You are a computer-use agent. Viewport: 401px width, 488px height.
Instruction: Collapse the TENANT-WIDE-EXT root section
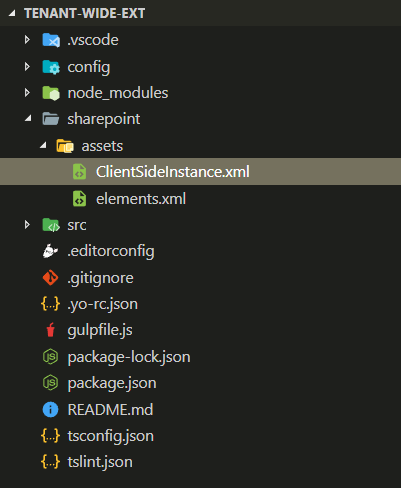(12, 13)
